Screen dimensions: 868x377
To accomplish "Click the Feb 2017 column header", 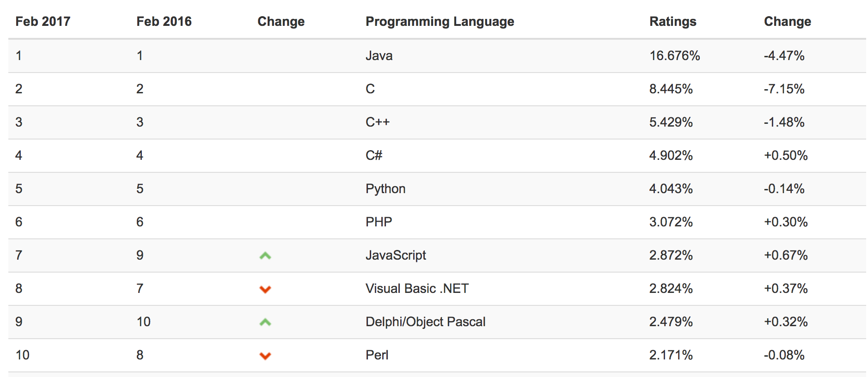I will pos(43,21).
